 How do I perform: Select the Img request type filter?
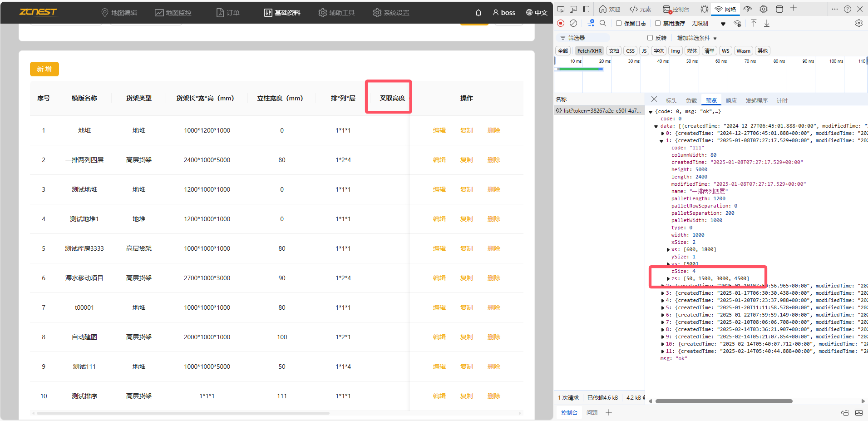pos(676,51)
